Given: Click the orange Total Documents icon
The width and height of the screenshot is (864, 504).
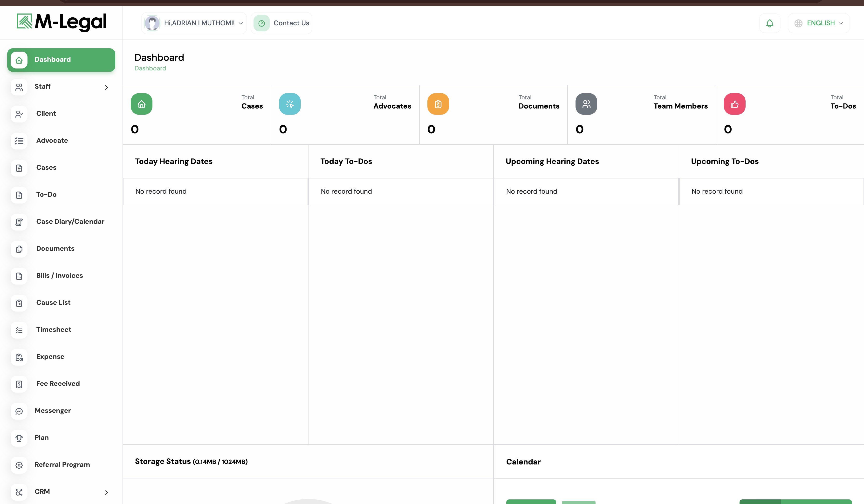Looking at the screenshot, I should point(438,104).
